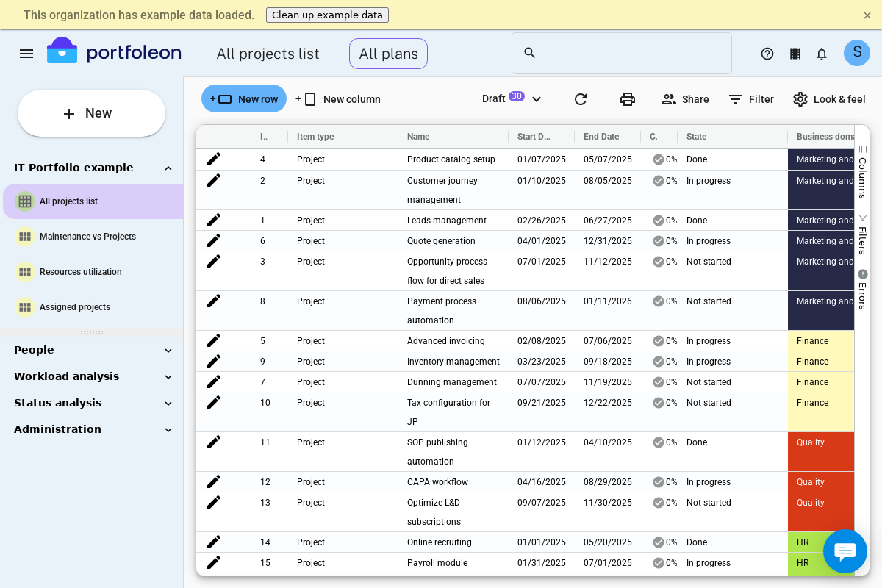The image size is (882, 588).
Task: Edit the Product catalog setup row
Action: [214, 159]
